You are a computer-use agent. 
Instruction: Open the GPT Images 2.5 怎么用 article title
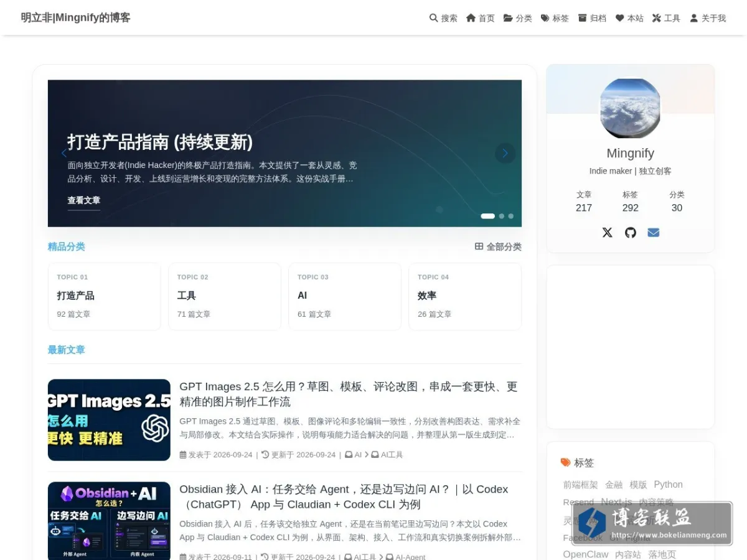point(349,394)
